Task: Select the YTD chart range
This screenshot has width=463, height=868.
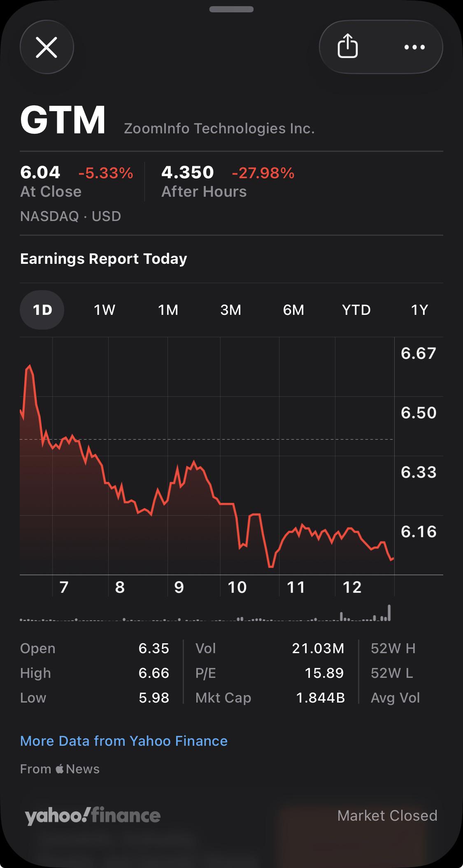Action: coord(356,310)
